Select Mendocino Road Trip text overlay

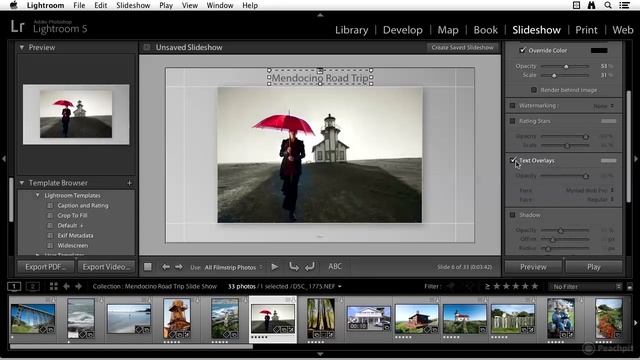coord(320,78)
